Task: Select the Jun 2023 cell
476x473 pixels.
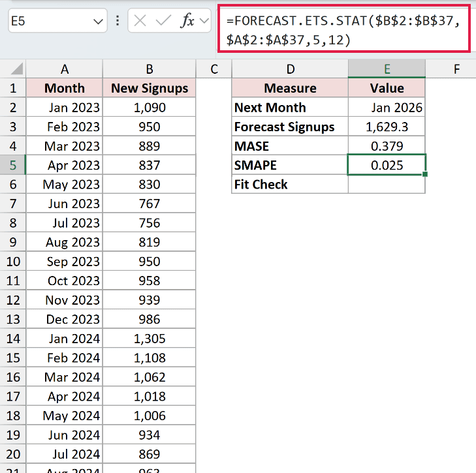Action: click(65, 204)
